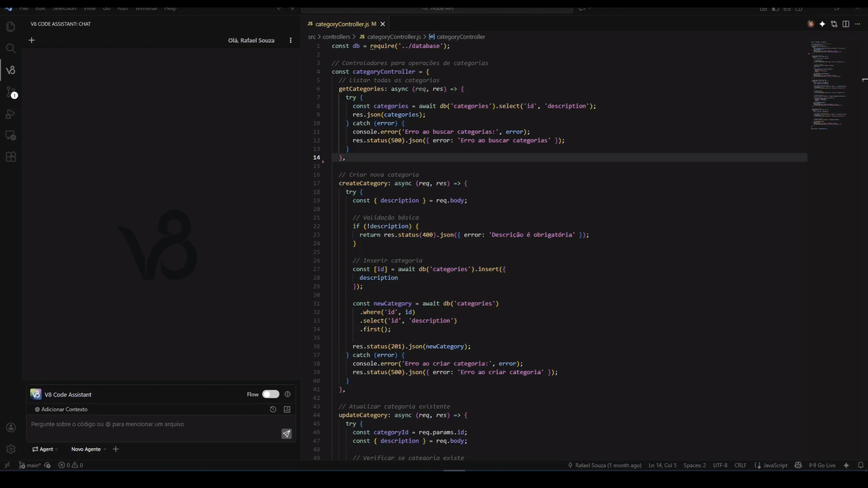This screenshot has width=868, height=488.
Task: Click the controllers breadcrumb segment
Action: click(x=336, y=37)
